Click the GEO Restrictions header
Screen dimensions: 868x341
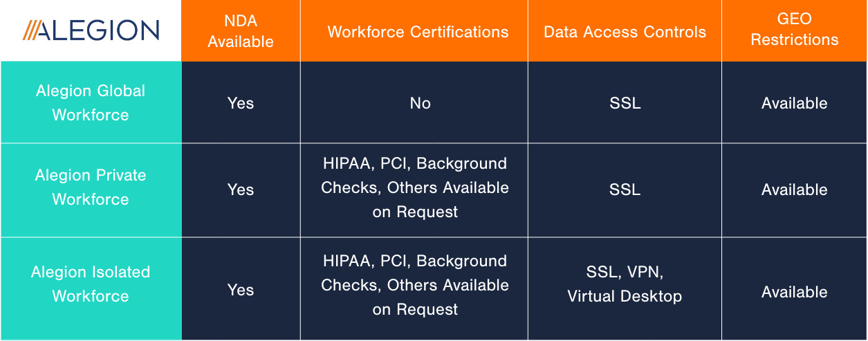pyautogui.click(x=795, y=30)
